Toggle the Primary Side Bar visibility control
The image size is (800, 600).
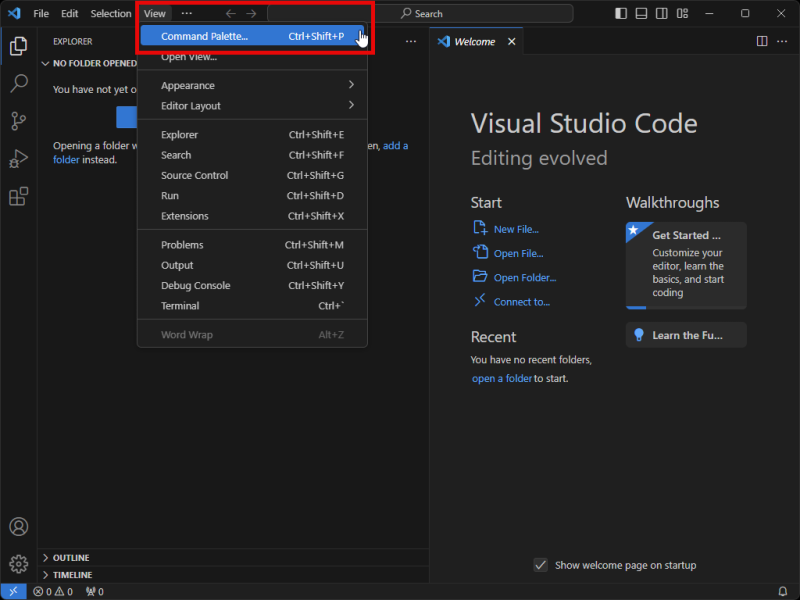[619, 13]
